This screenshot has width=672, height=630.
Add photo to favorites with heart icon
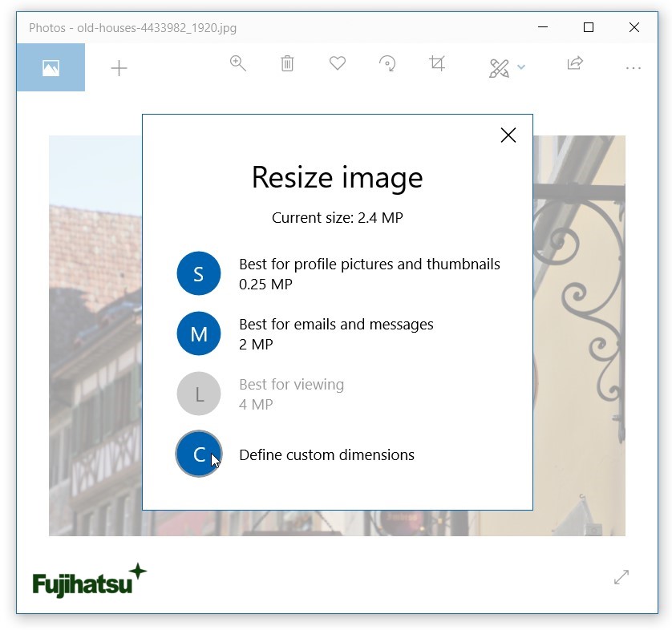coord(338,63)
